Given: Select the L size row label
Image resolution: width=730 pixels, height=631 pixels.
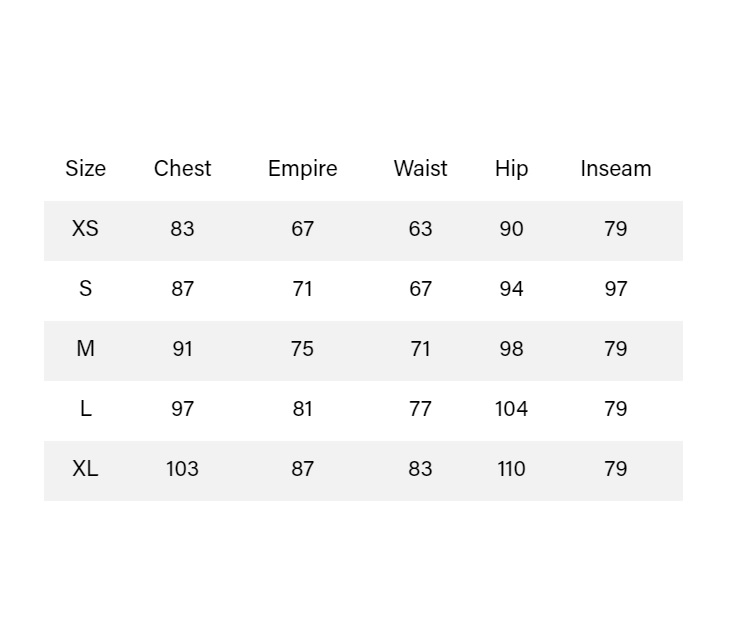Looking at the screenshot, I should 85,409.
